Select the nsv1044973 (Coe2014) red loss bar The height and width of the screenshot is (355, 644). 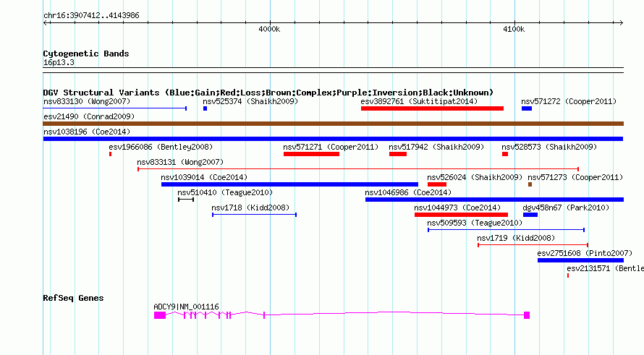tap(461, 215)
